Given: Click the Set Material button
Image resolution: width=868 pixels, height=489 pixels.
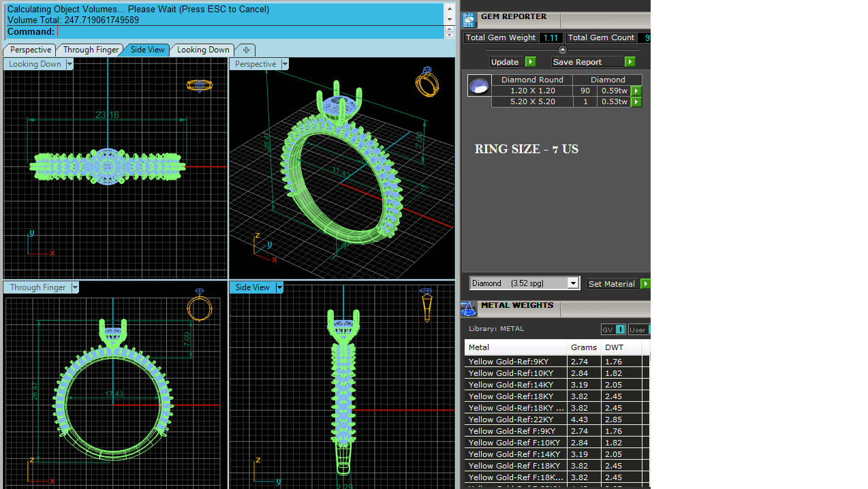Looking at the screenshot, I should tap(612, 284).
